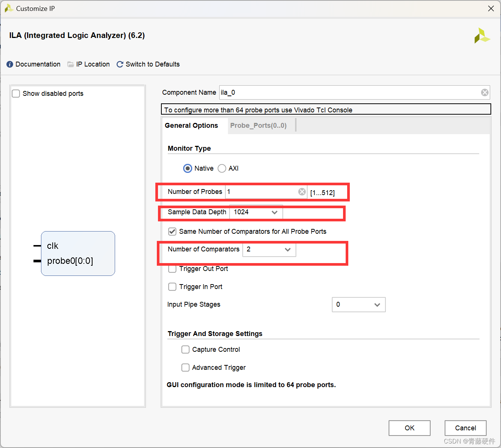Switch to the General Options tab
501x448 pixels.
(x=191, y=126)
